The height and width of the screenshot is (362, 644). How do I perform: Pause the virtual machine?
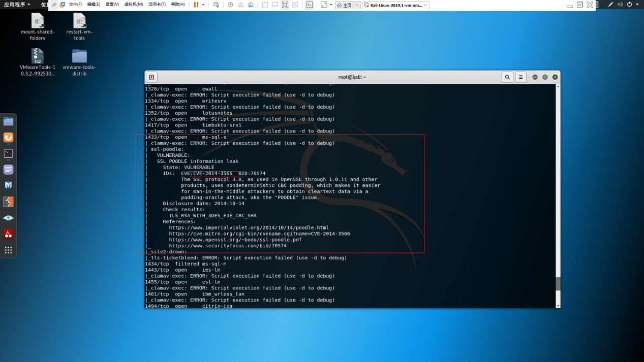point(196,5)
